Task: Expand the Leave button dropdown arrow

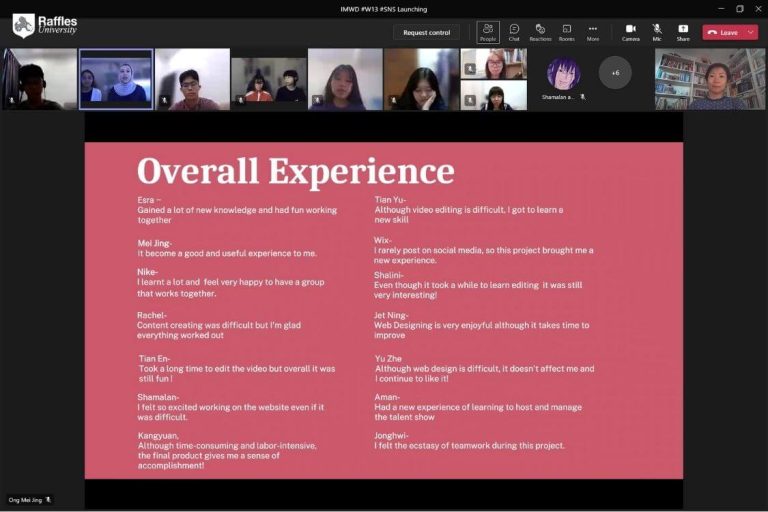Action: pos(750,32)
